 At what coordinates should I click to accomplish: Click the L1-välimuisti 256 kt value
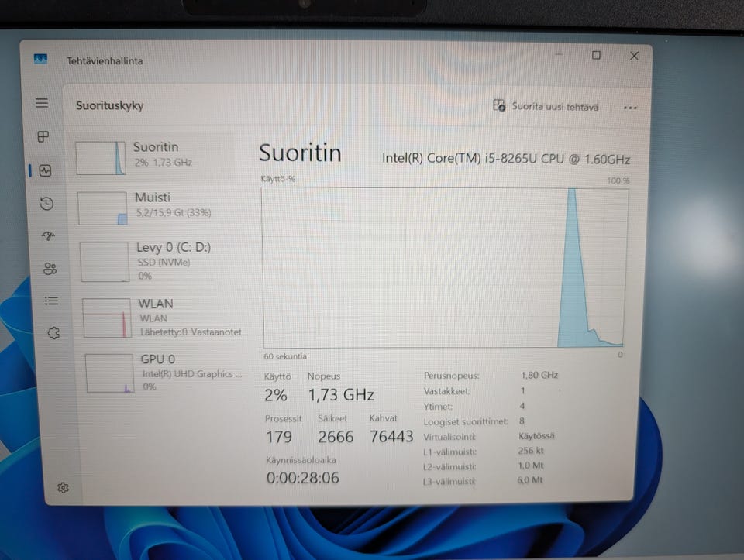(x=531, y=451)
